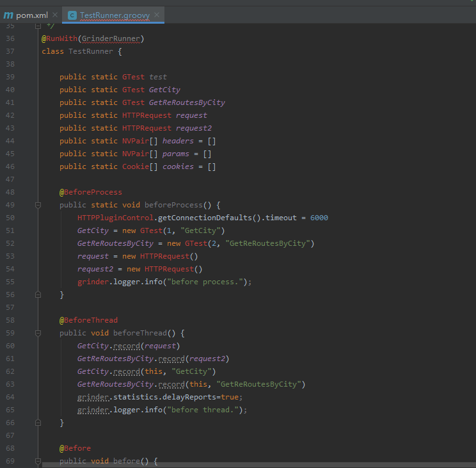
Task: Click the TestRunner class name declaration
Action: pos(90,51)
